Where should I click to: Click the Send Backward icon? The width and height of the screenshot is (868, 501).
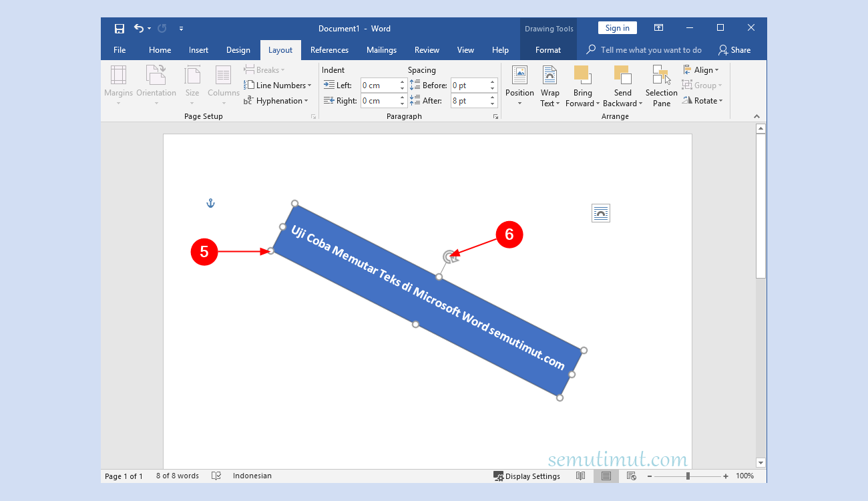point(622,75)
